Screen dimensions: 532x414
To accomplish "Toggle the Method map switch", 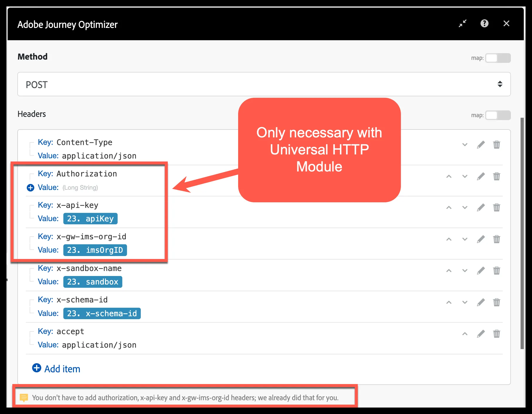I will [x=498, y=58].
